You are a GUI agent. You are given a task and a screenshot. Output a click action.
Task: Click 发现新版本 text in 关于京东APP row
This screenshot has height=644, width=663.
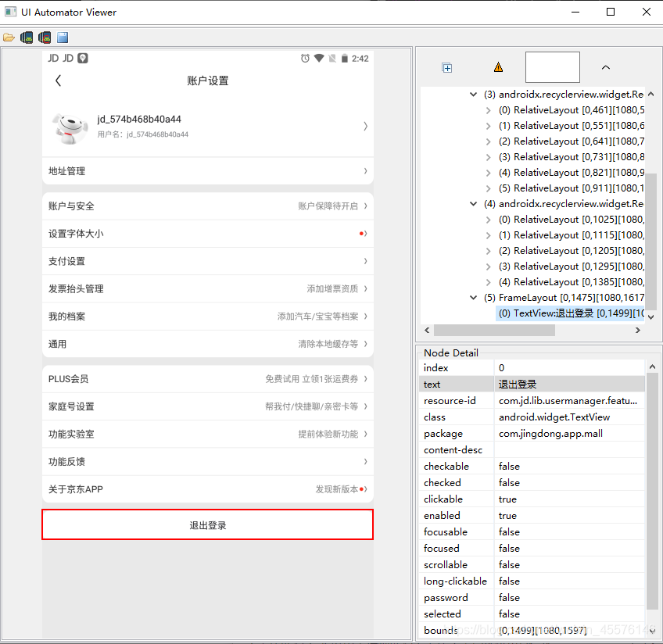336,489
